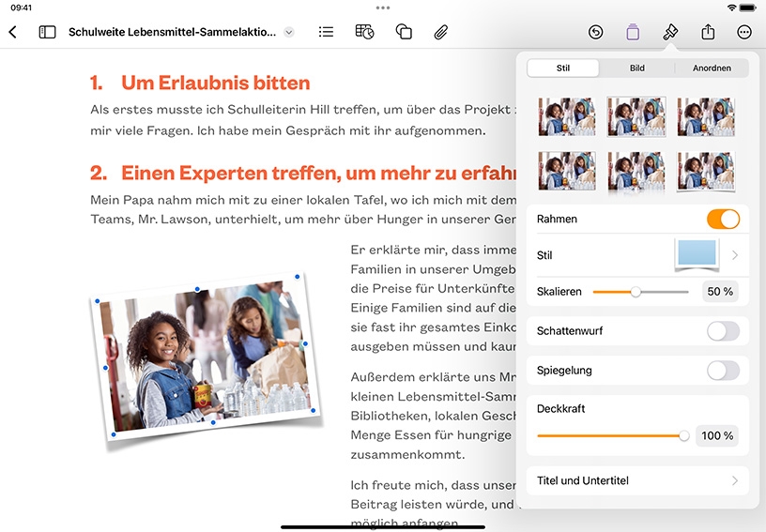This screenshot has height=532, width=766.
Task: Open the shapes insert icon
Action: coord(404,32)
